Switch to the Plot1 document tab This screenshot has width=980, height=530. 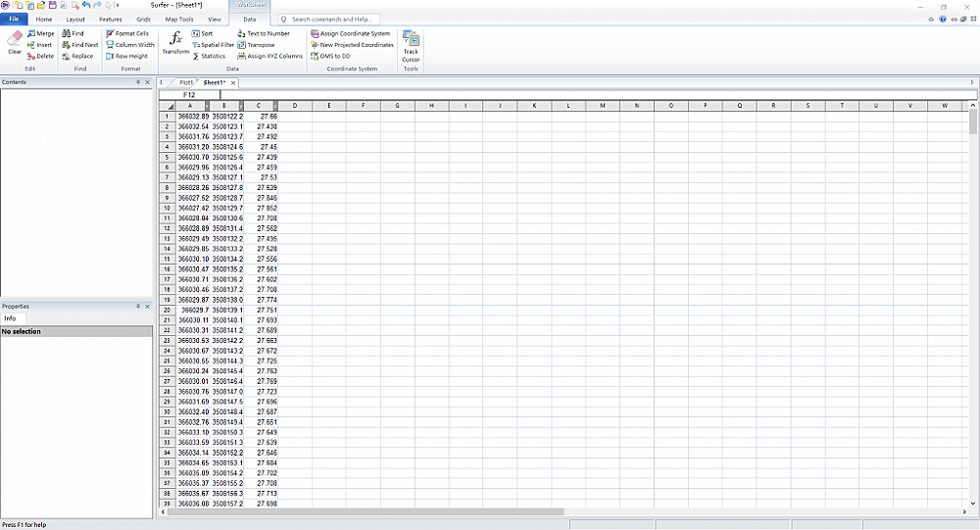(x=185, y=82)
